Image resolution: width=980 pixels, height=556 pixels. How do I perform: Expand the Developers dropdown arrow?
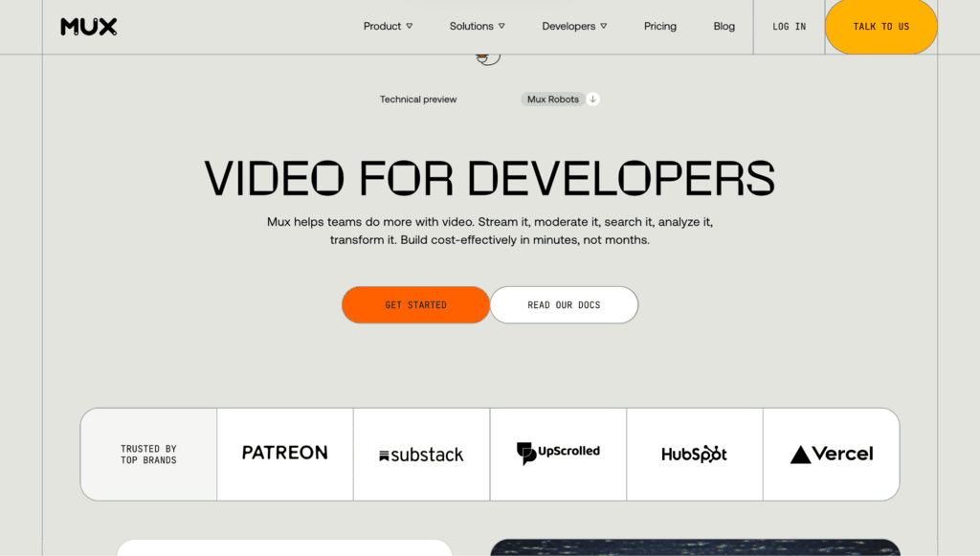(x=603, y=26)
